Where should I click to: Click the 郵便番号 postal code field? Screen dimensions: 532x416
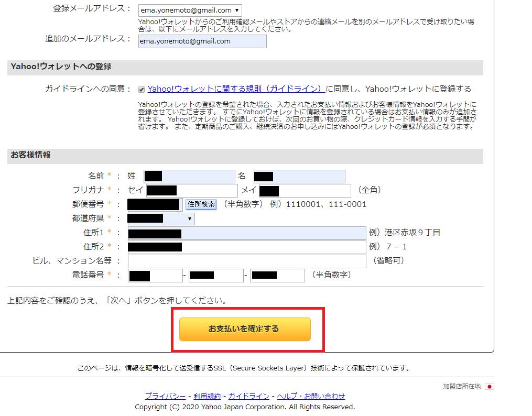coord(155,204)
